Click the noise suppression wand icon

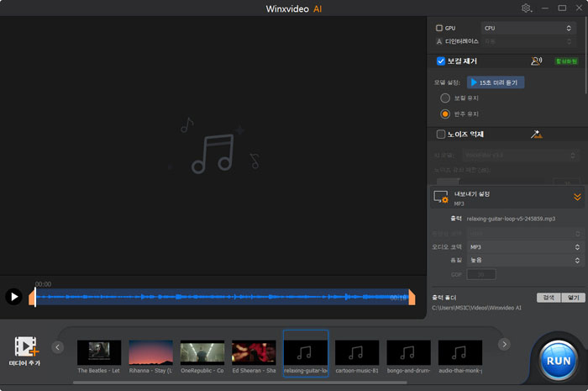[536, 134]
